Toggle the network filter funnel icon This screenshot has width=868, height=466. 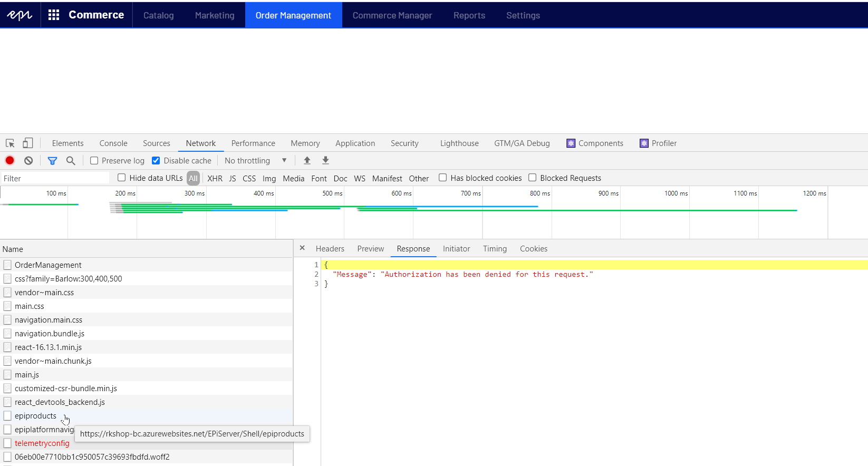pos(52,161)
